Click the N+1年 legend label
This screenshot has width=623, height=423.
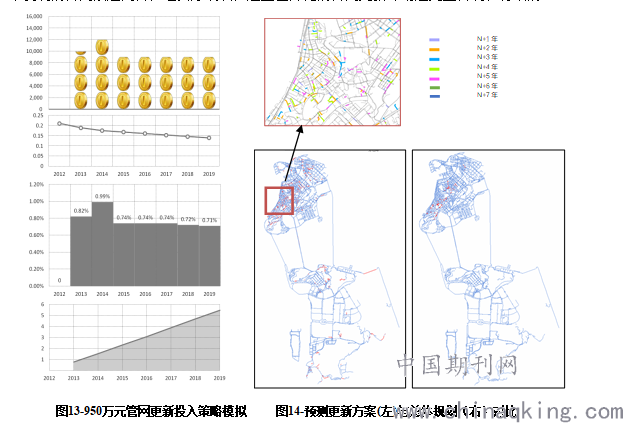point(487,39)
